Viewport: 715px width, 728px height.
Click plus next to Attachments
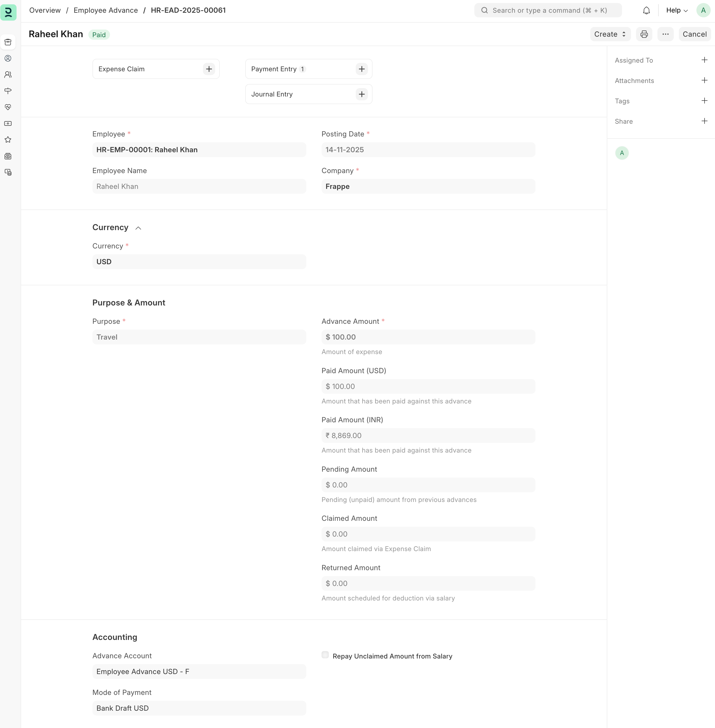[x=704, y=80]
